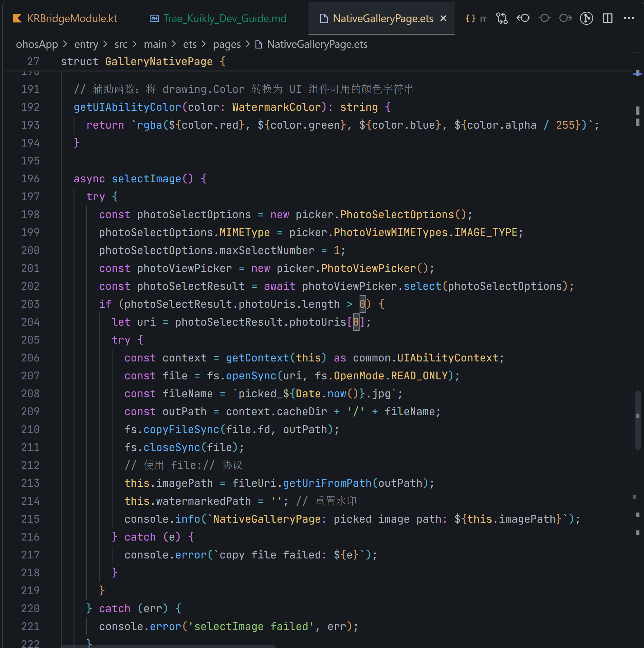This screenshot has height=648, width=644.
Task: Jump to sticky struct GalleryNativePage header
Action: [159, 62]
